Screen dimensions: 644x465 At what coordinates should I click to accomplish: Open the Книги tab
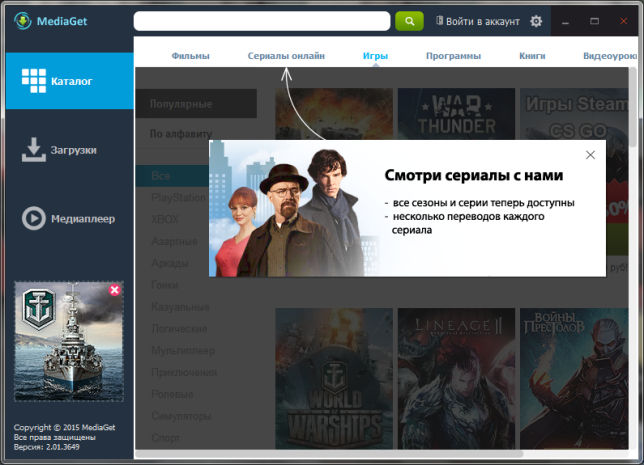(532, 56)
